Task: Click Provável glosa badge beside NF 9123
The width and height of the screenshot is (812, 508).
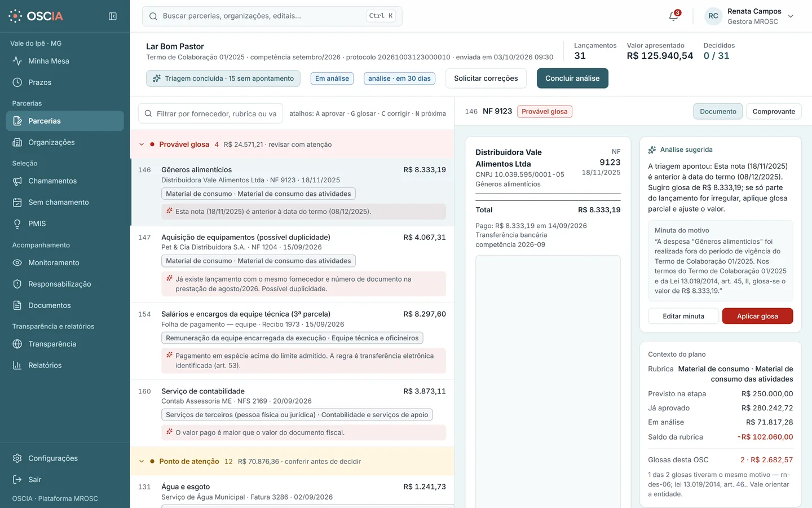Action: point(545,111)
